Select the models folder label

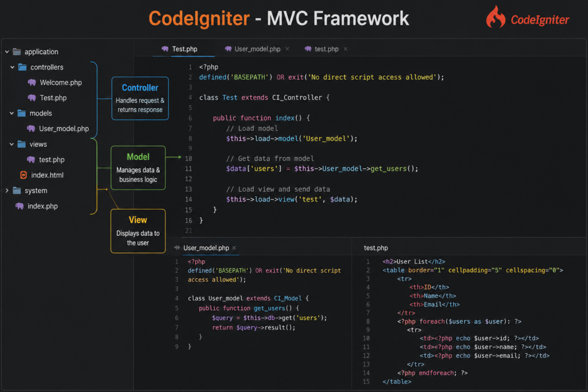pyautogui.click(x=41, y=113)
